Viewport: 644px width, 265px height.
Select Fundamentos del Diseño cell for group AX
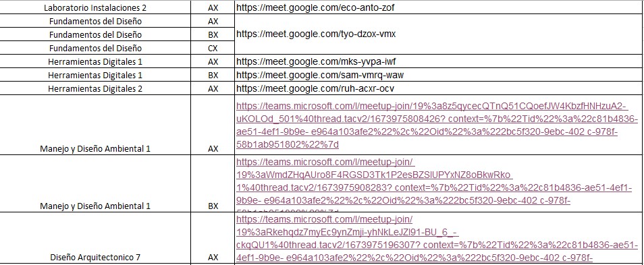pos(95,21)
